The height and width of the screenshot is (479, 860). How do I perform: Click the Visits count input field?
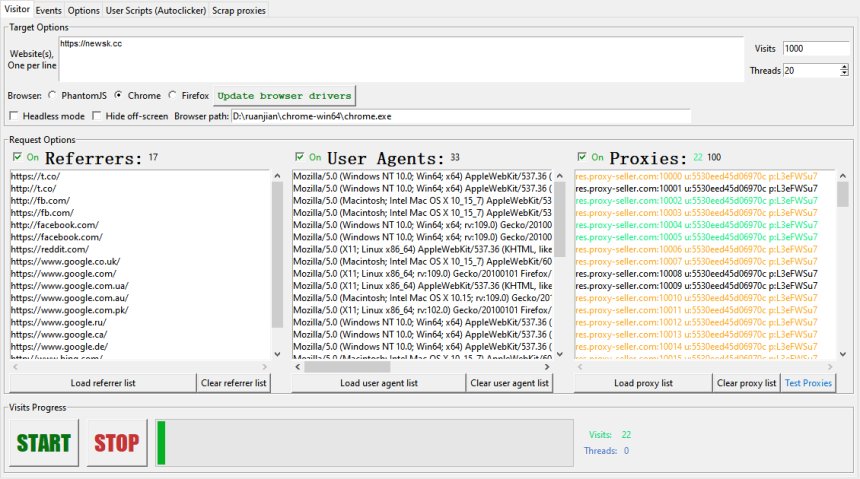[x=815, y=48]
